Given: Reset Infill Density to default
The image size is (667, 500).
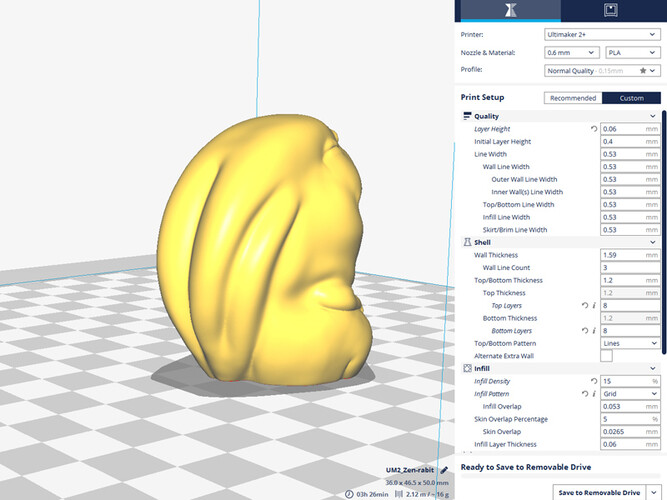Looking at the screenshot, I should click(594, 381).
